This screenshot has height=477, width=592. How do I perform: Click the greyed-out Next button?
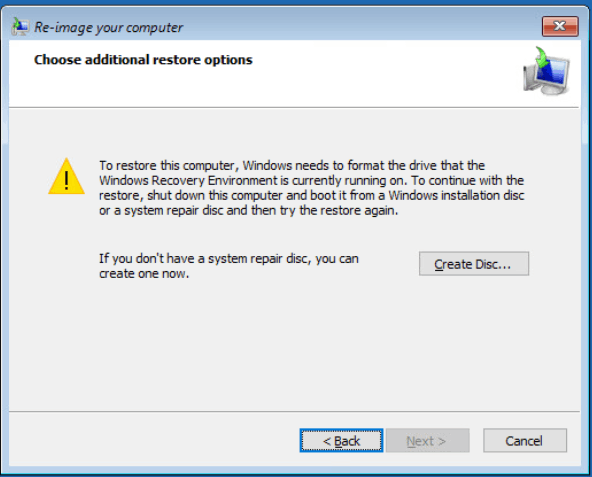tap(427, 440)
